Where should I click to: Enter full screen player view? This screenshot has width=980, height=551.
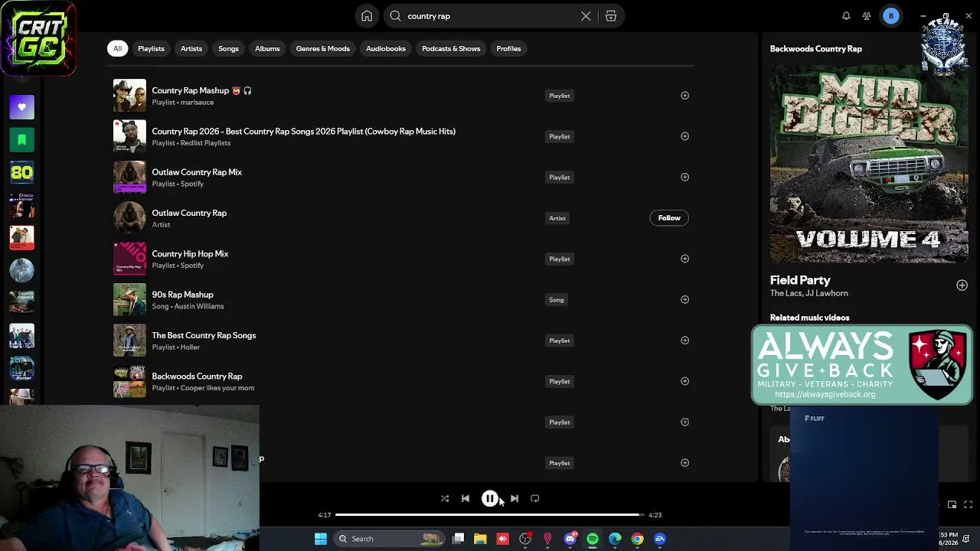(968, 504)
